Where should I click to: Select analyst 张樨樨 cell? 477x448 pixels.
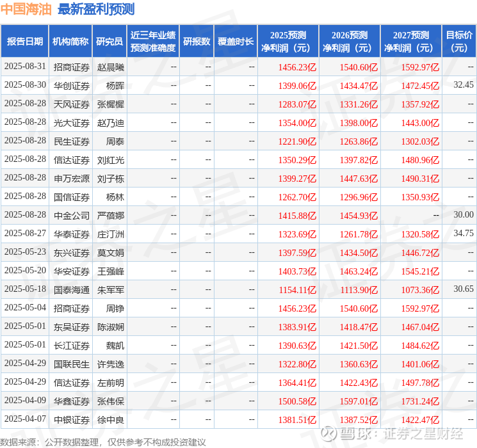pyautogui.click(x=111, y=104)
